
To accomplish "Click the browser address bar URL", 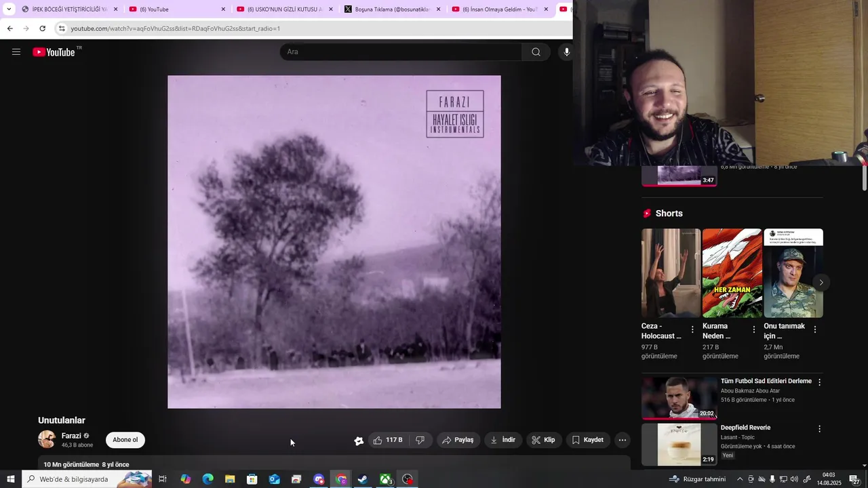I will tap(175, 28).
